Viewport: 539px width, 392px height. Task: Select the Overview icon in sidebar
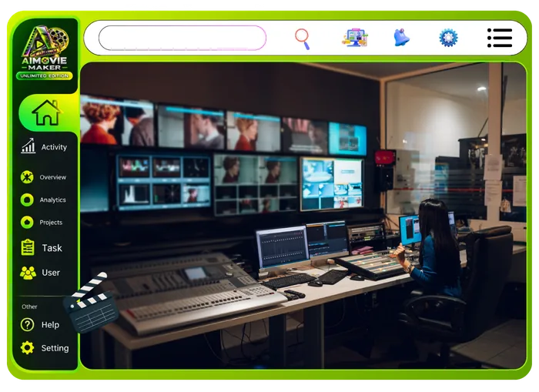(x=27, y=176)
